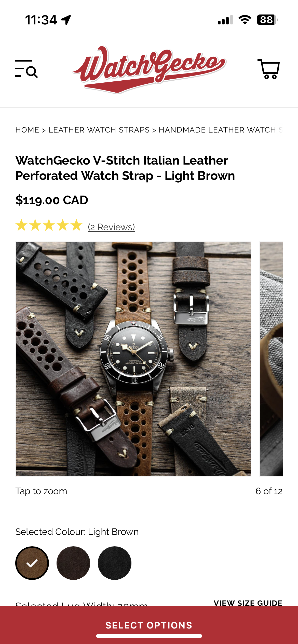Open LEATHER WATCH STRAPS breadcrumb
Screen dimensions: 298x644
99,130
